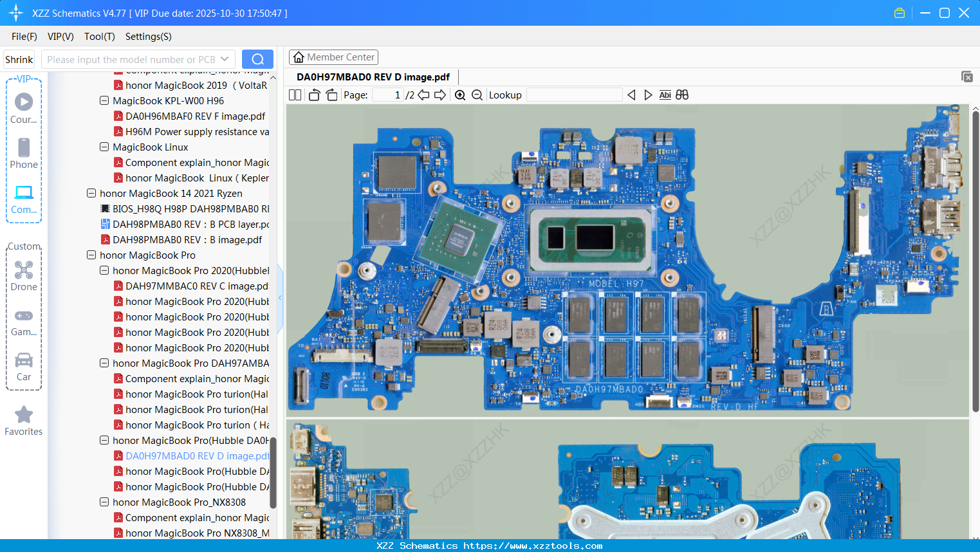Rotate the page counterclockwise
This screenshot has height=552, width=980.
point(314,95)
